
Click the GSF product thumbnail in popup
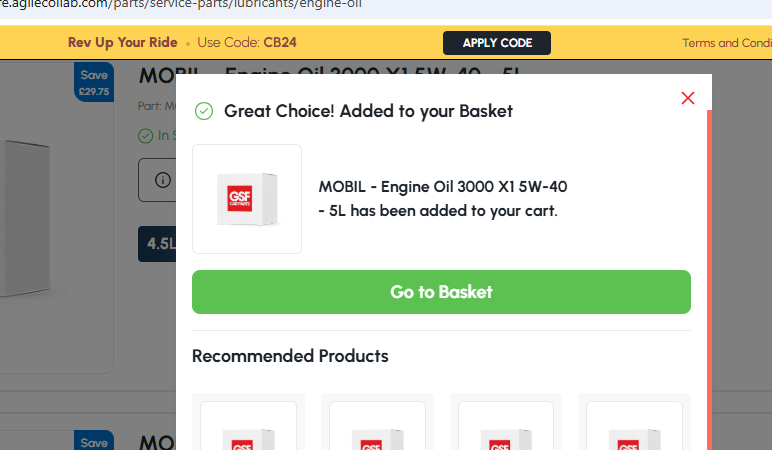[247, 199]
